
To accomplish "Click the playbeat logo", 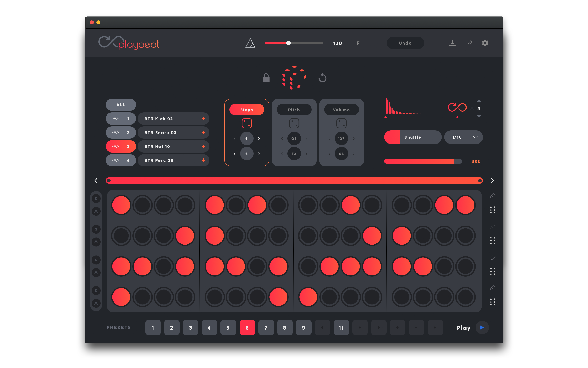I will (129, 43).
